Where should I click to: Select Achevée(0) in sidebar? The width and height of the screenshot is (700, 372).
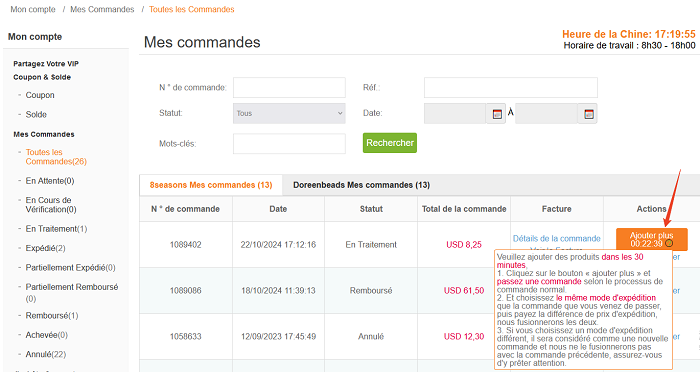[46, 335]
